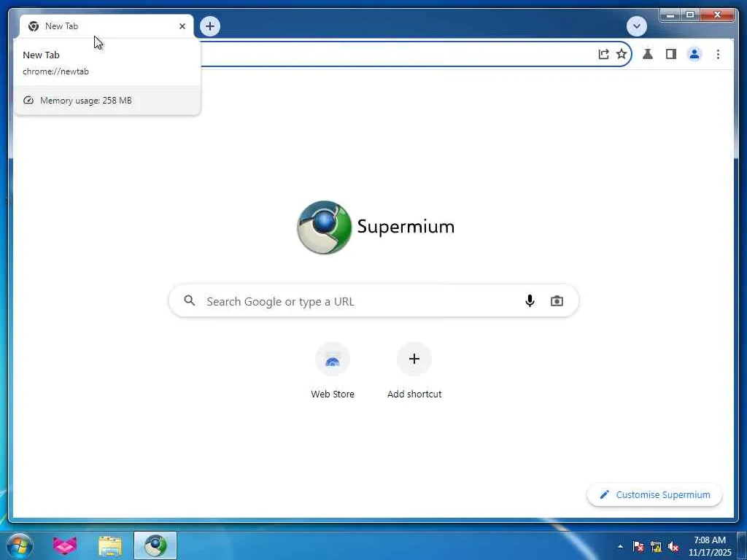Click the Supermium logo
Viewport: 747px width, 560px height.
[x=376, y=227]
